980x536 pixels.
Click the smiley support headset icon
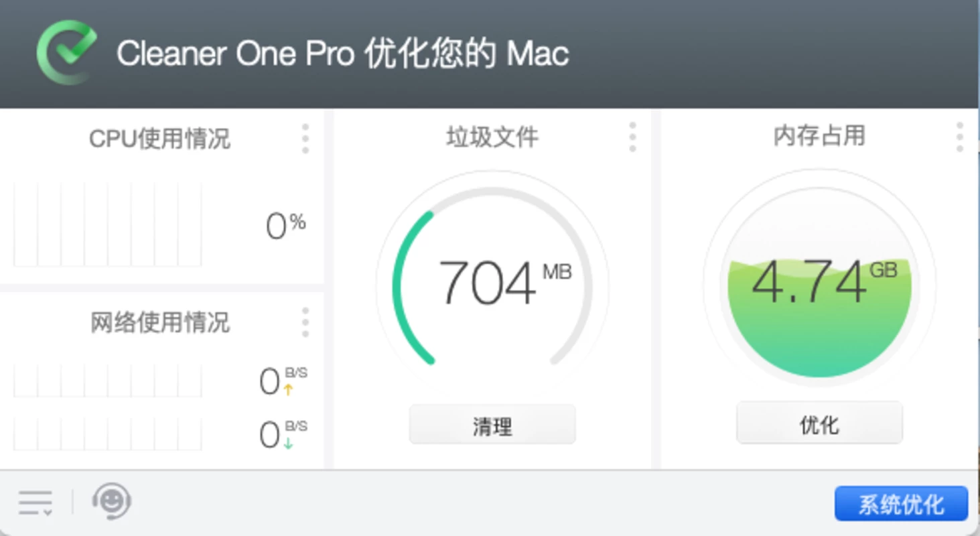(x=111, y=502)
